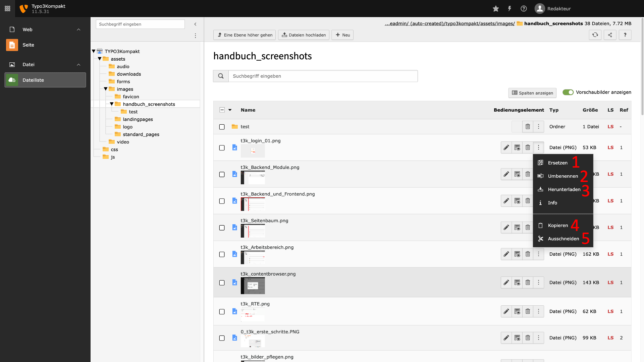Choose Umbenennen from the context menu
The height and width of the screenshot is (362, 644).
coord(563,176)
